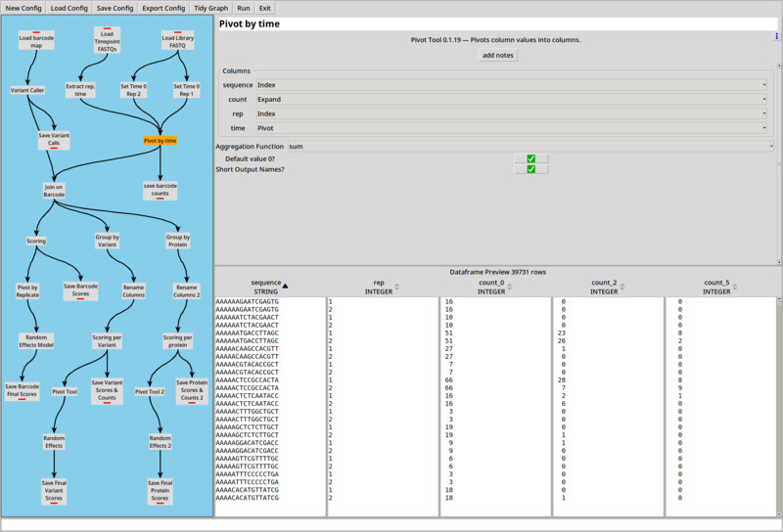Sort by the count_2 column header

(x=608, y=287)
